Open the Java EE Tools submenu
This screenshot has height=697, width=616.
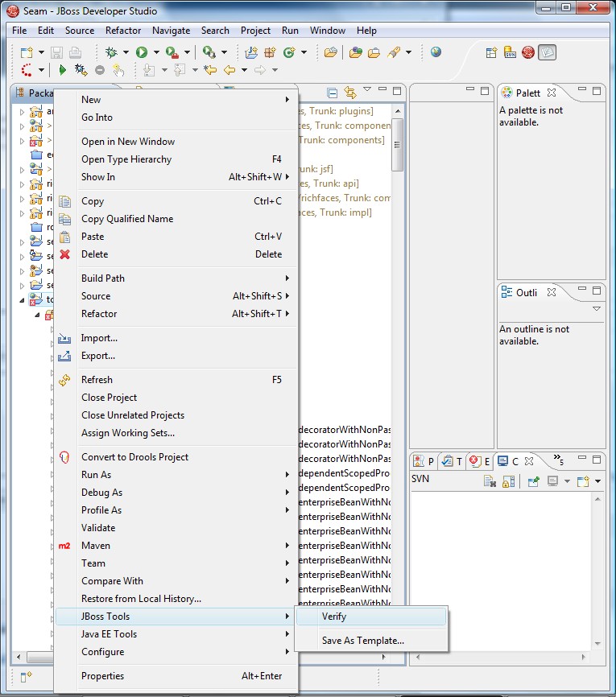pyautogui.click(x=176, y=634)
